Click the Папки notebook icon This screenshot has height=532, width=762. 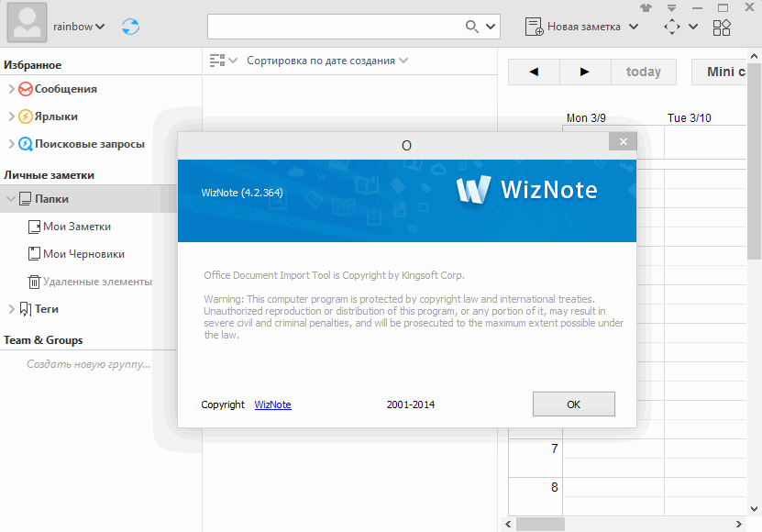pyautogui.click(x=26, y=198)
